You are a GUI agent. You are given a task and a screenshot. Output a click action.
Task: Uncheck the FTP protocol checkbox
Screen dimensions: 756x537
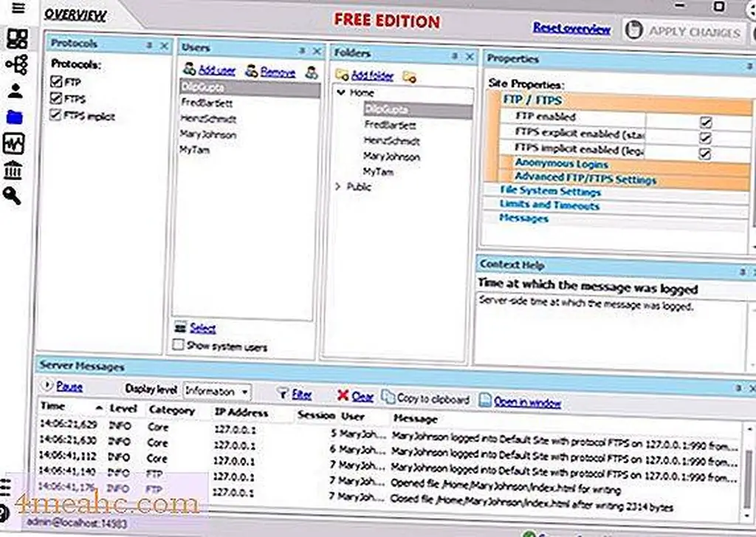click(x=57, y=82)
